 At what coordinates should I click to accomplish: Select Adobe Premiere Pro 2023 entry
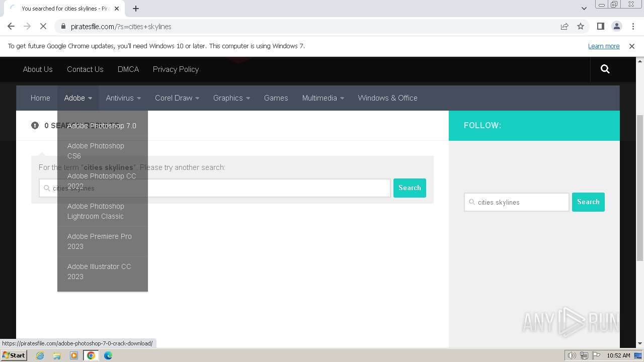tap(103, 241)
